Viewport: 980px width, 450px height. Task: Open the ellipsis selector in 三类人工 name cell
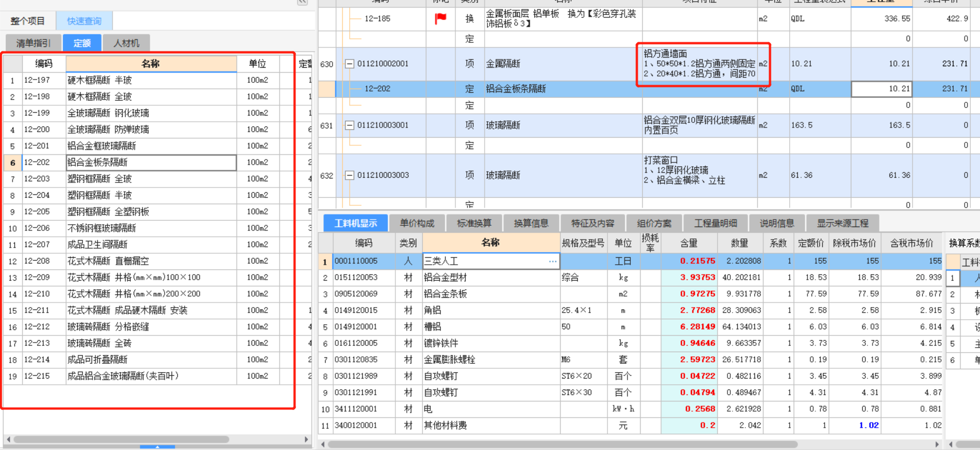(x=553, y=261)
